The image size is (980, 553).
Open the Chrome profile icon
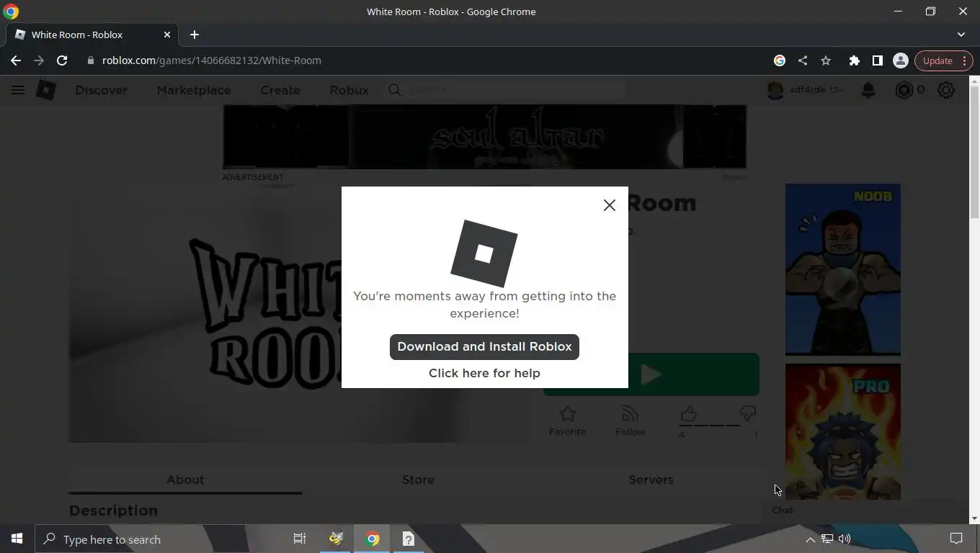pyautogui.click(x=900, y=60)
